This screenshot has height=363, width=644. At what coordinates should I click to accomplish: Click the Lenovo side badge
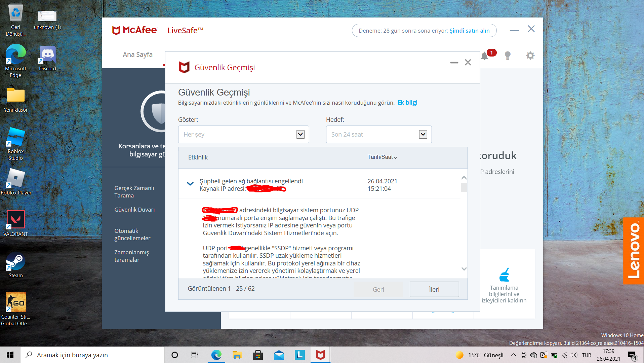(x=634, y=251)
